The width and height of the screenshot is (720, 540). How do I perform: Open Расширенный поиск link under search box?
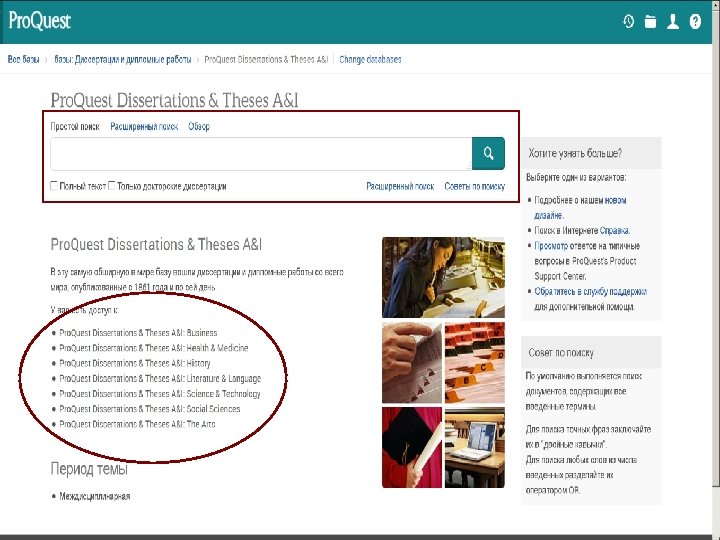[x=400, y=186]
